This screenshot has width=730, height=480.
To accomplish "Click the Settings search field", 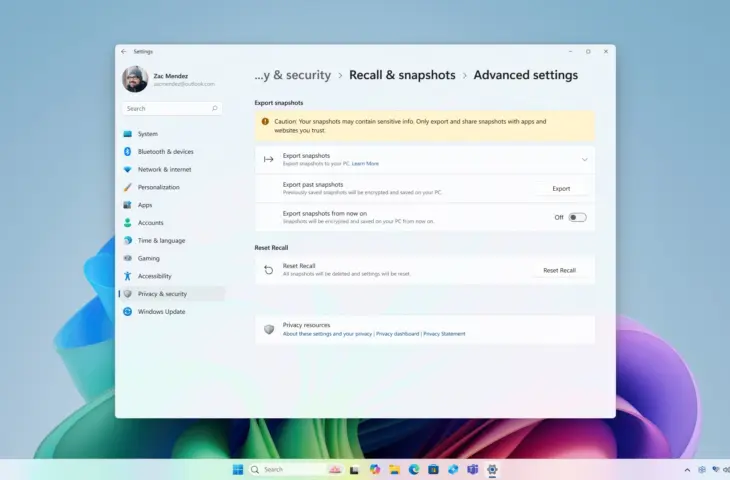I will (x=172, y=108).
